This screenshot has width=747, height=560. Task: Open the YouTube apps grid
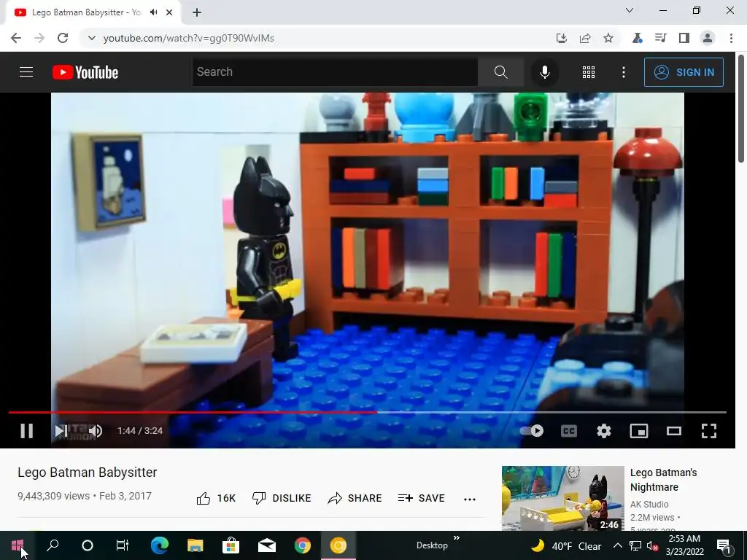coord(589,72)
